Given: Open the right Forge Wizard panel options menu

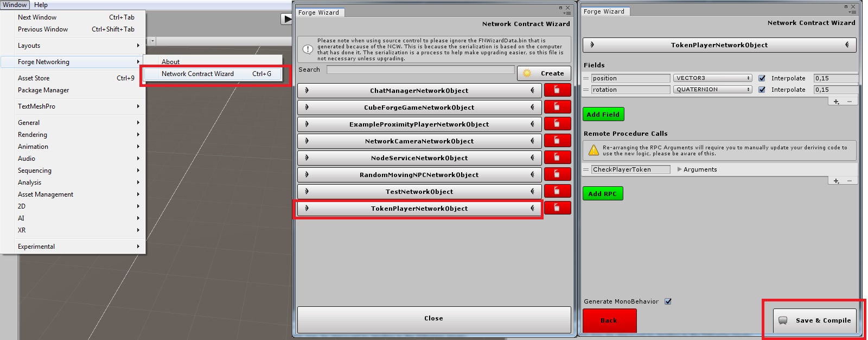Looking at the screenshot, I should [x=853, y=12].
